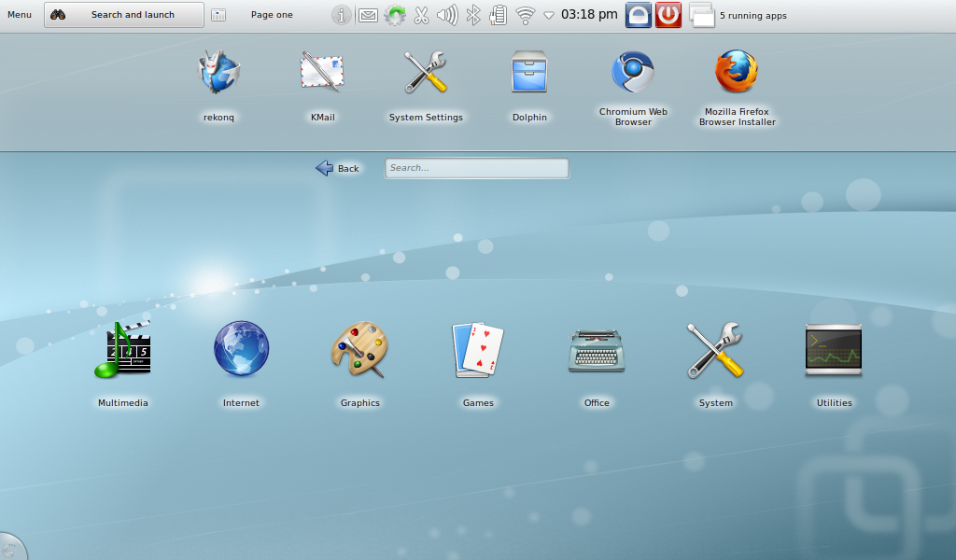Open the Graphics category palette
Viewport: 956px width, 560px height.
coord(359,350)
